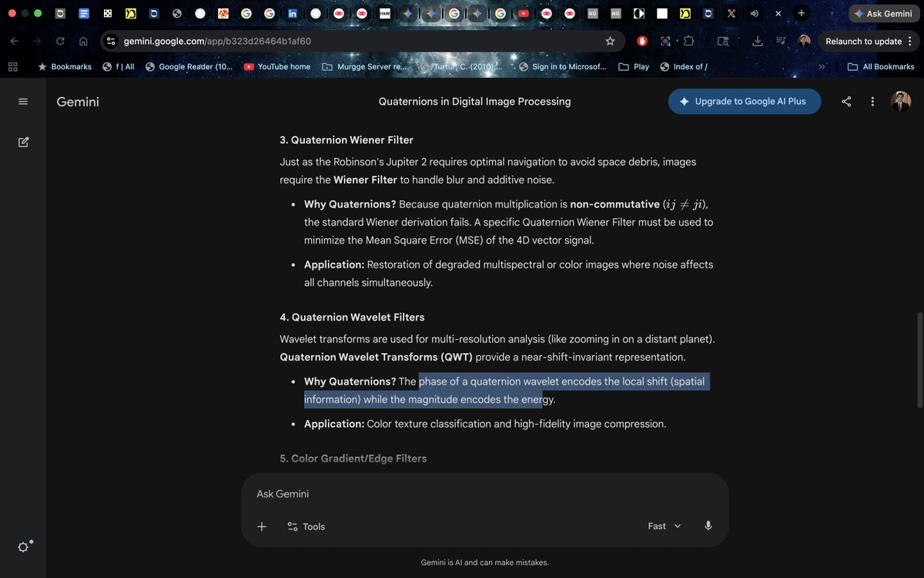
Task: Open the Turtur, C. (2010) bookmark
Action: tap(462, 67)
